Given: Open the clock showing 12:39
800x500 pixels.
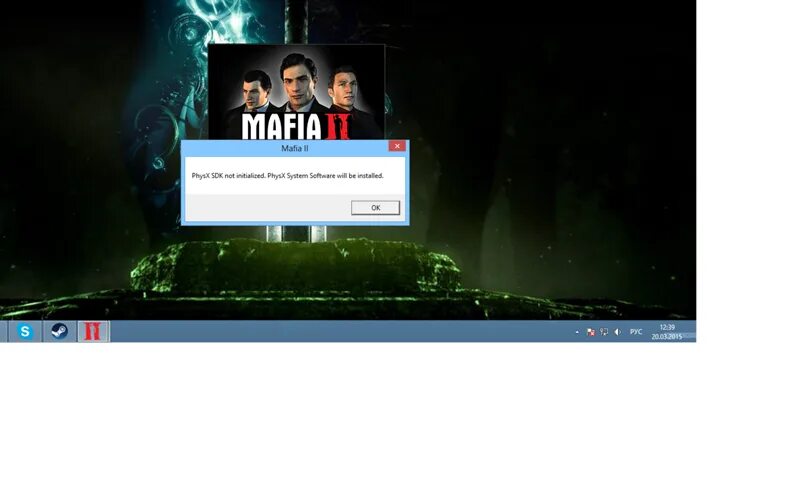Looking at the screenshot, I should click(x=667, y=332).
